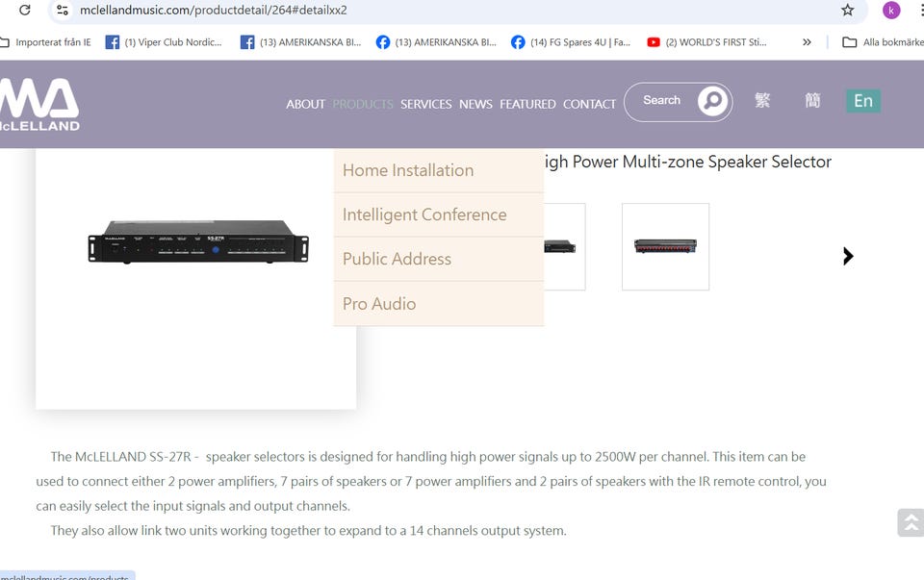Click the McLelland logo
The height and width of the screenshot is (580, 924).
coord(39,104)
